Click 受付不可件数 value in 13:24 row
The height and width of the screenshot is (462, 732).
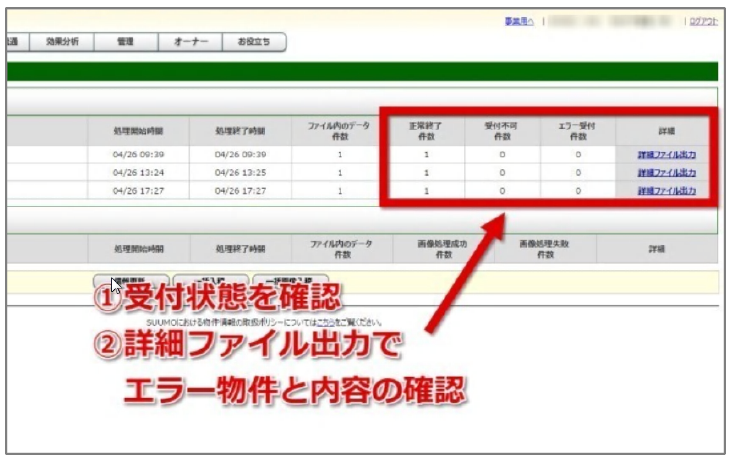502,173
